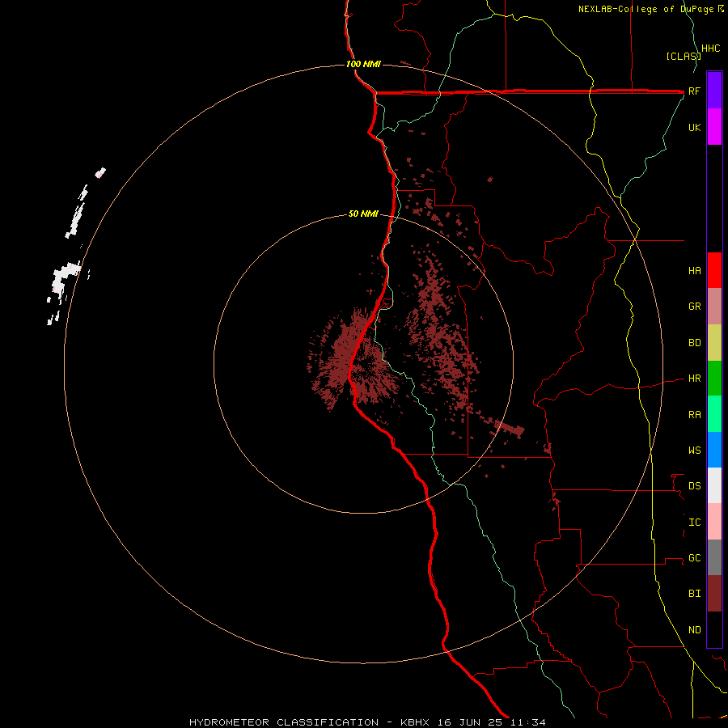Select the IC pink legend swatch
Image resolution: width=728 pixels, height=728 pixels.
[x=714, y=522]
